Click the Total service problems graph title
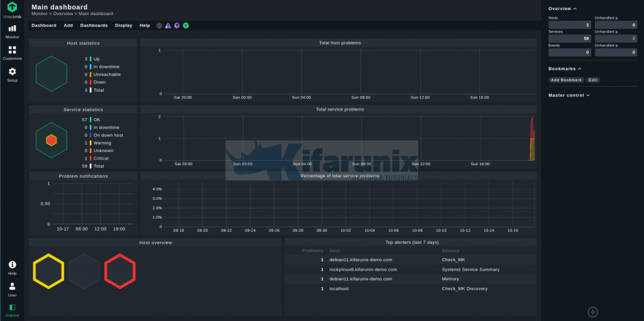This screenshot has height=321, width=644. (x=340, y=109)
